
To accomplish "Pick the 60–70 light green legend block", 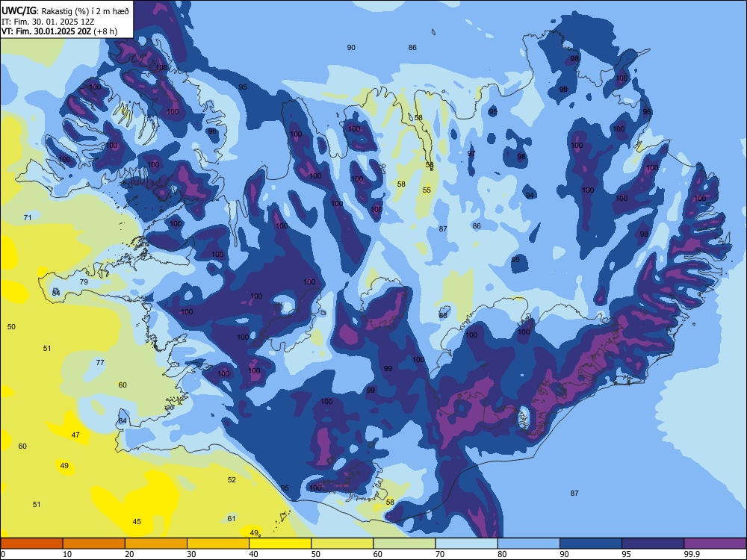I will pos(404,544).
